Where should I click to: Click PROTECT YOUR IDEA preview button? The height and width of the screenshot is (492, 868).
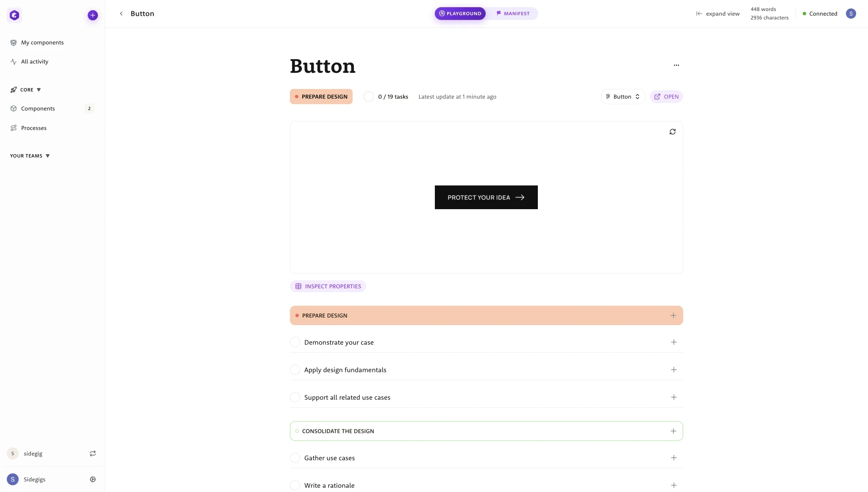click(x=486, y=197)
